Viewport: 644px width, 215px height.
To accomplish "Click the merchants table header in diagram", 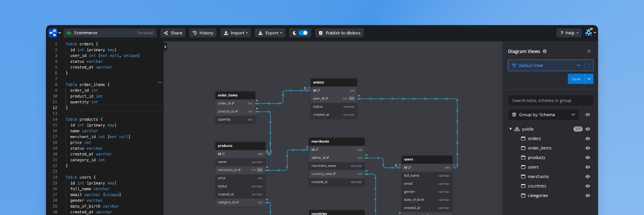I will click(x=337, y=141).
